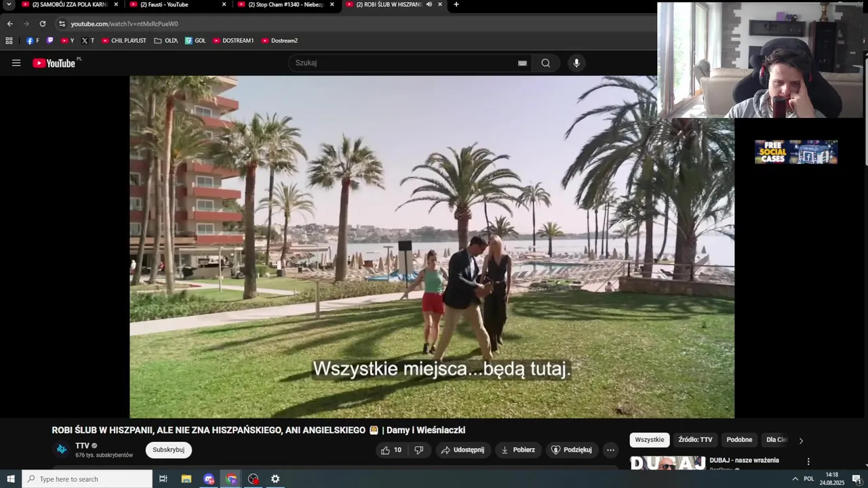Open the YouTube guide hamburger menu
The image size is (868, 488).
click(x=16, y=63)
